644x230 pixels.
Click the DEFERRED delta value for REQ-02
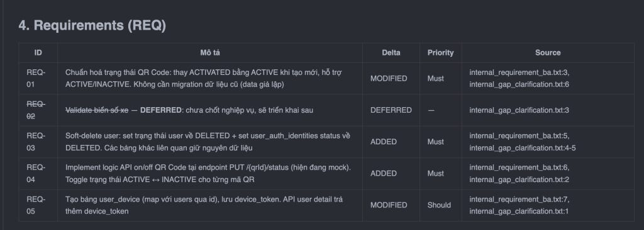click(x=391, y=110)
